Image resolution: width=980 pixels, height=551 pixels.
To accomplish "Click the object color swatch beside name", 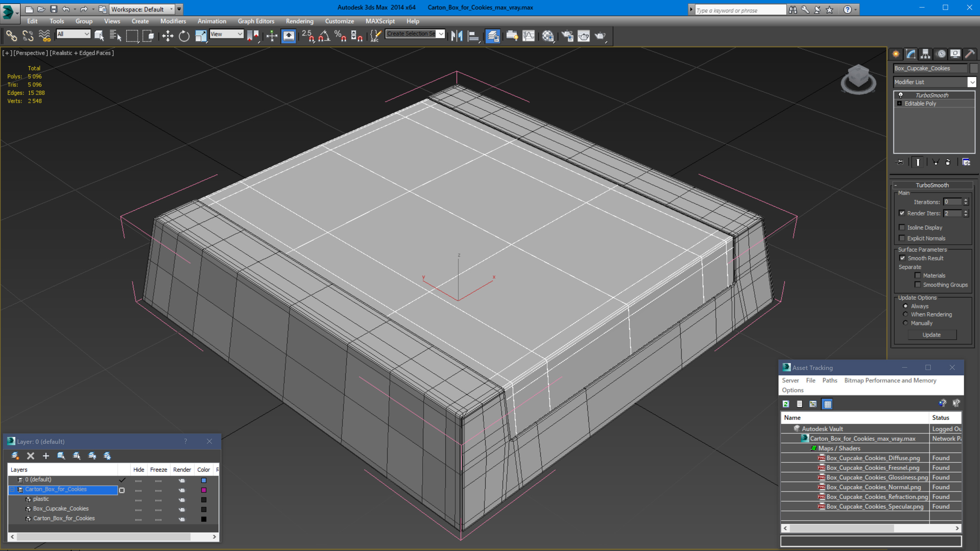I will [974, 68].
